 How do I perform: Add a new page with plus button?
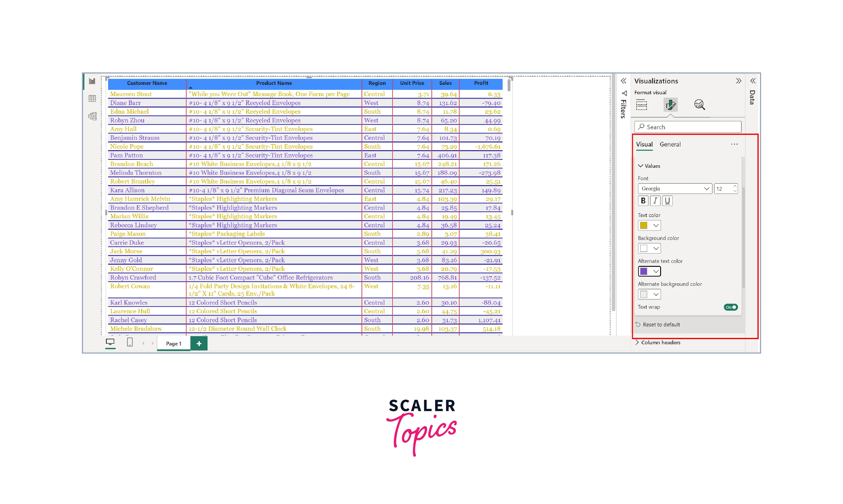tap(199, 343)
